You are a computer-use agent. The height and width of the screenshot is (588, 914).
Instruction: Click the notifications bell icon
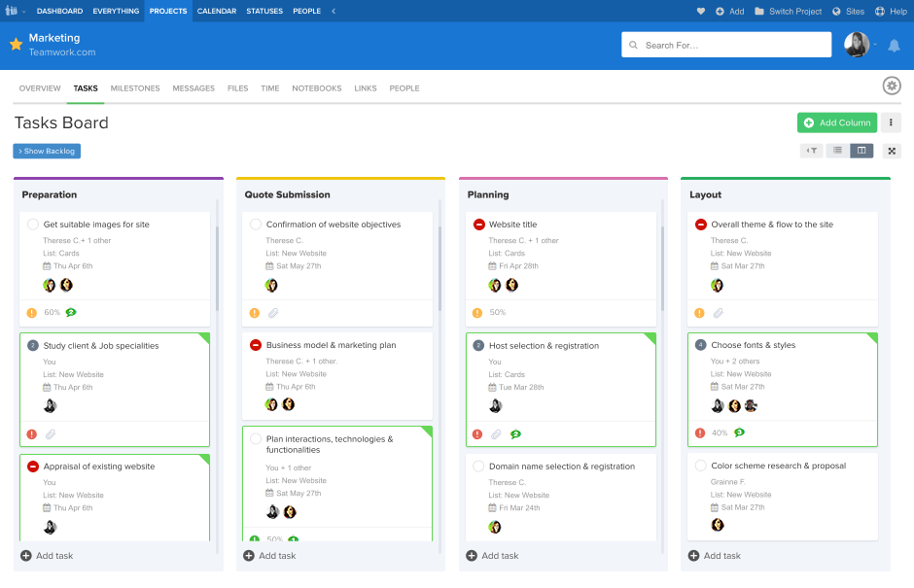click(x=894, y=45)
